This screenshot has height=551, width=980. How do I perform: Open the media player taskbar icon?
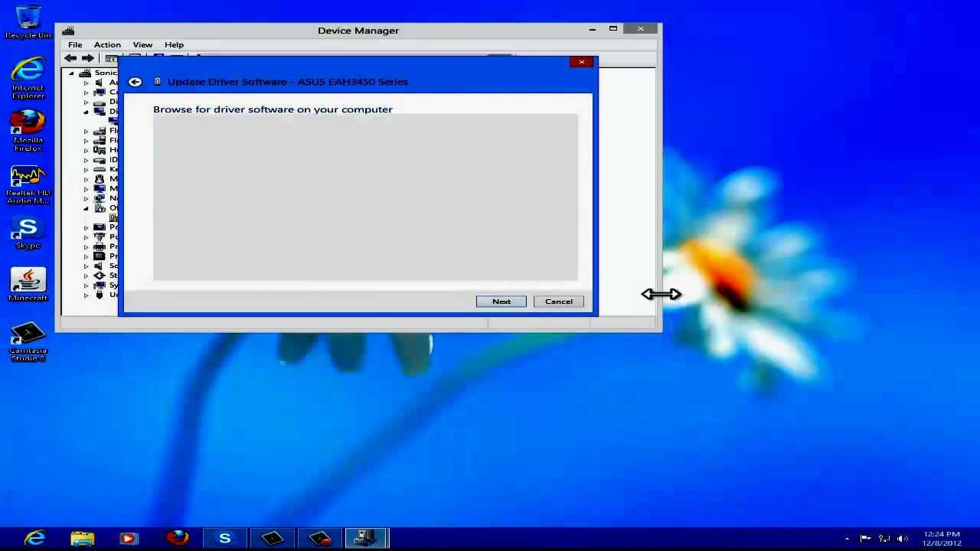coord(129,539)
